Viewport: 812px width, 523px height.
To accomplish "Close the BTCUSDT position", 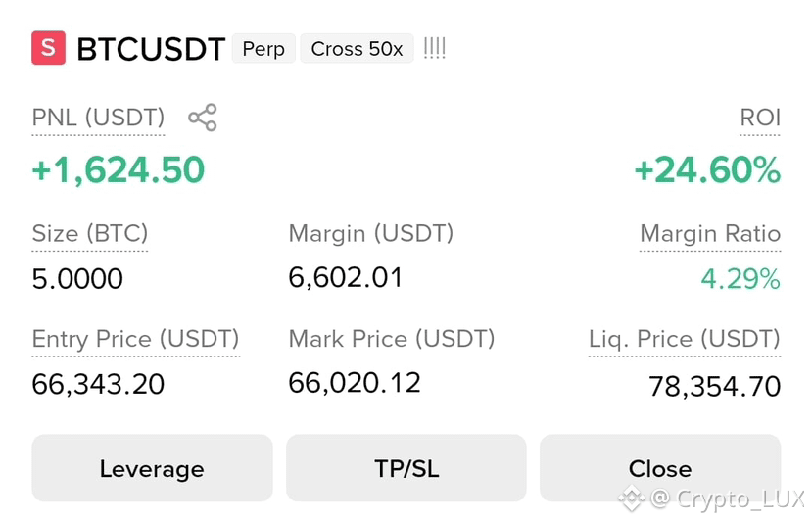I will [660, 468].
